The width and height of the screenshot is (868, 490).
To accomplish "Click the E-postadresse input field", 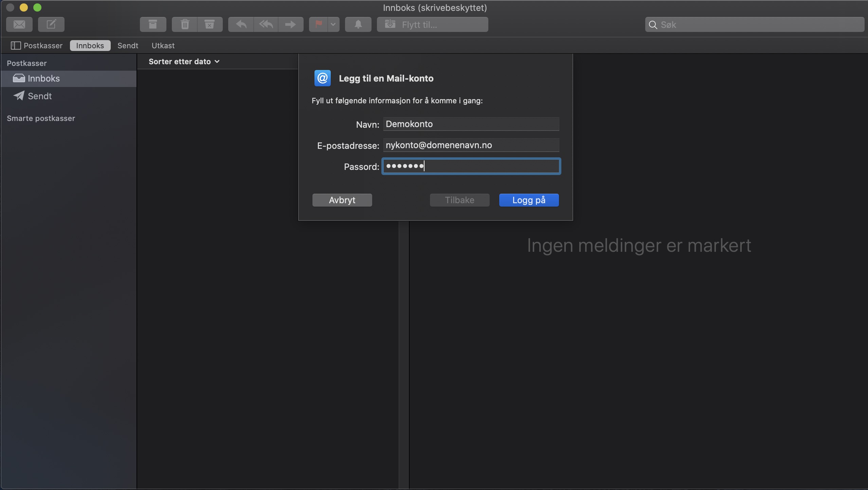I will click(471, 145).
